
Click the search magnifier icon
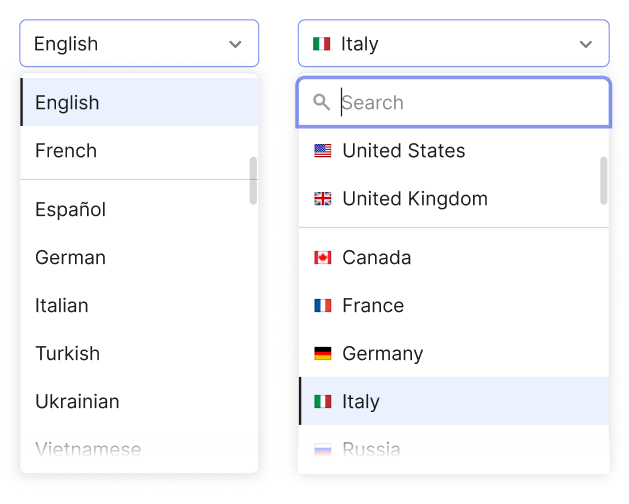(321, 102)
